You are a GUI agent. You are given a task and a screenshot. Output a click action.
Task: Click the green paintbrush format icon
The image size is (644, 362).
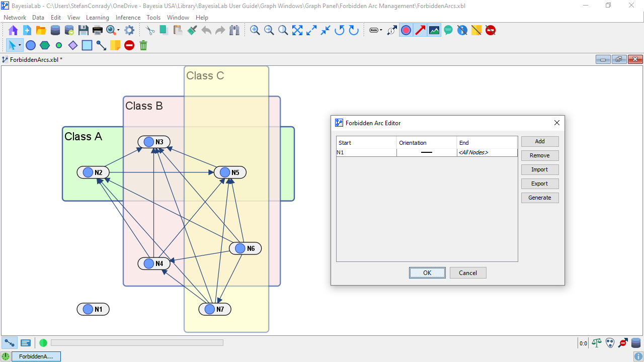(192, 30)
